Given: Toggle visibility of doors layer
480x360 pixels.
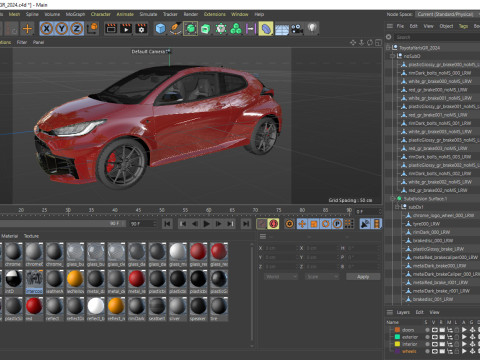Looking at the screenshot, I should [x=435, y=330].
